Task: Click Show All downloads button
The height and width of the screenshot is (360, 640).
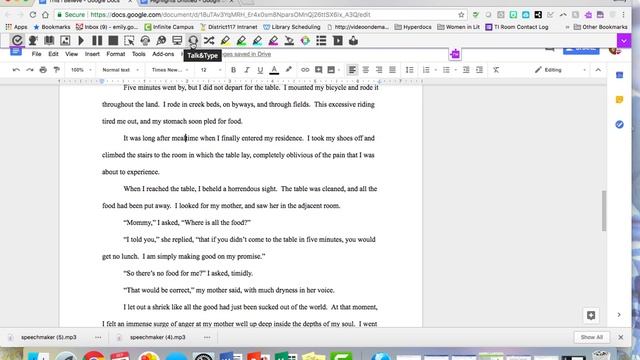Action: [591, 337]
